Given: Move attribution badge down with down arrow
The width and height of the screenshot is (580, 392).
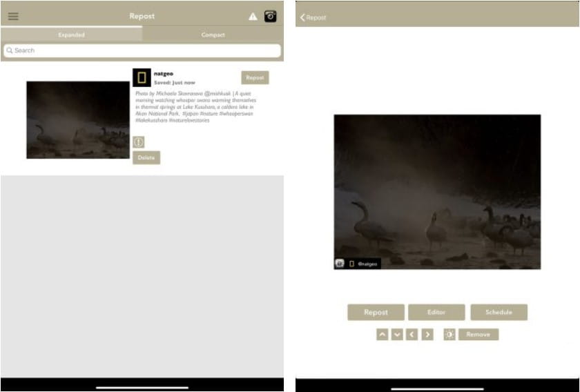Looking at the screenshot, I should click(x=397, y=335).
